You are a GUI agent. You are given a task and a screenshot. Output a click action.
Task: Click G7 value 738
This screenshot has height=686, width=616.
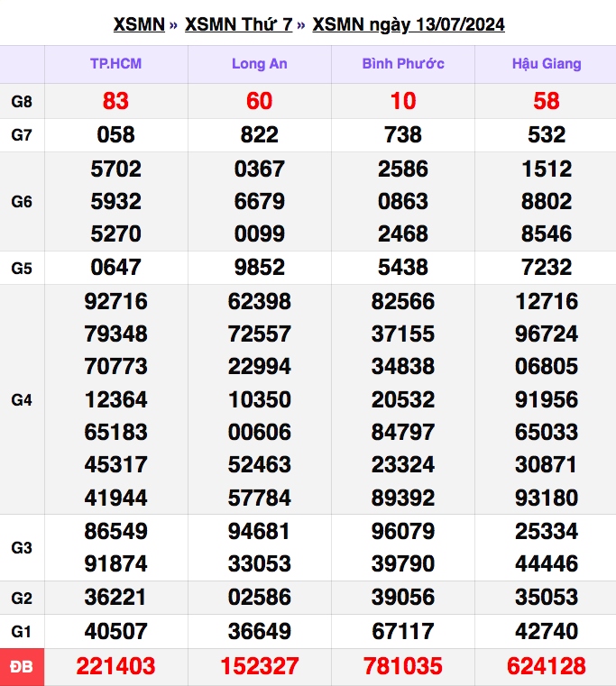[x=403, y=134]
